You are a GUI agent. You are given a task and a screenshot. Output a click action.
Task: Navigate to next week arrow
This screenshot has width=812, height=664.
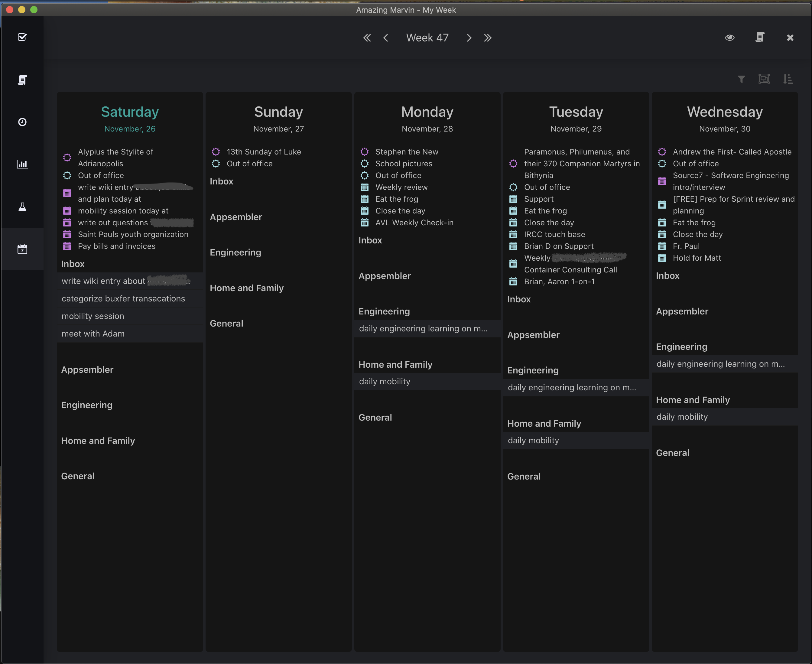(469, 38)
